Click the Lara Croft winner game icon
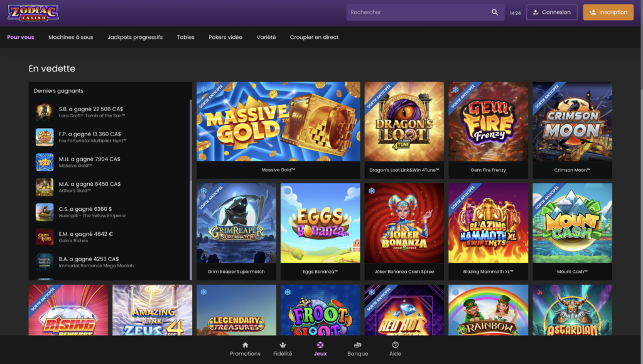Viewport: 643px width, 364px height. 45,112
